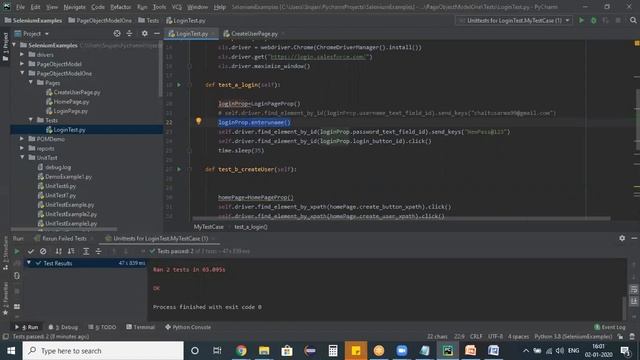The image size is (640, 360).
Task: Open Search Everywhere magnifier icon
Action: click(633, 20)
